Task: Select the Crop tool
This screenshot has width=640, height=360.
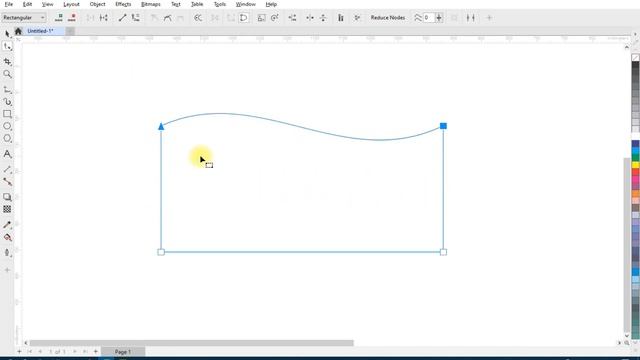Action: click(x=7, y=61)
